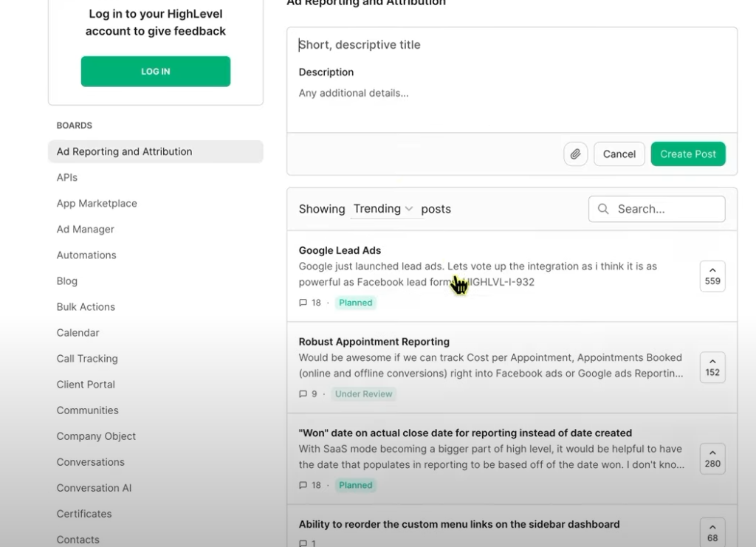756x547 pixels.
Task: Click the Search posts field
Action: coord(656,209)
